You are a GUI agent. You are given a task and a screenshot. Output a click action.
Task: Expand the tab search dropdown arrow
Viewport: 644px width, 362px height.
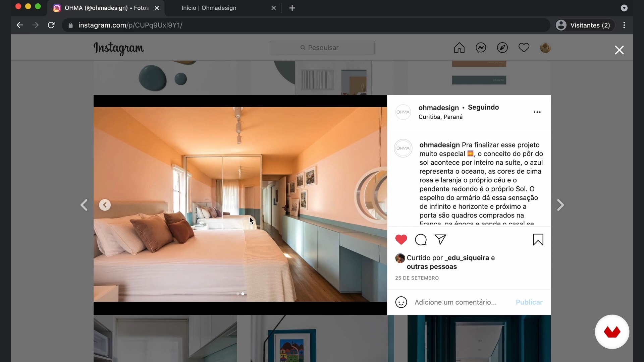624,8
